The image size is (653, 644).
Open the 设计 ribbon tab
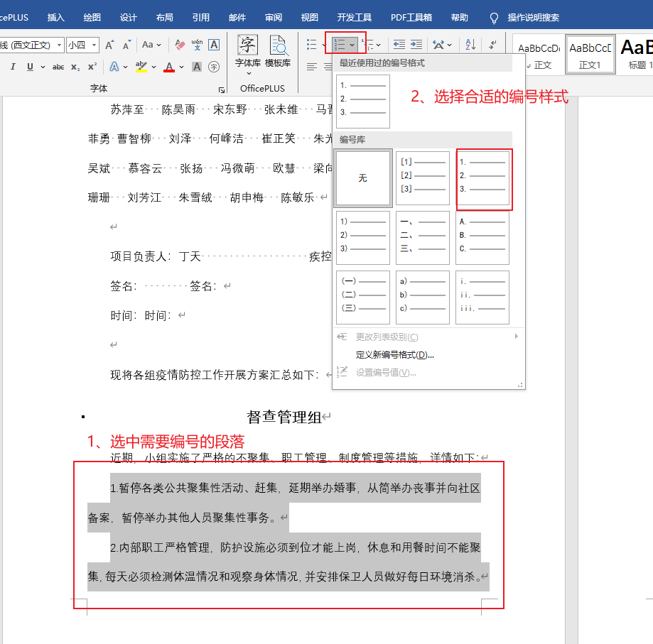(129, 18)
